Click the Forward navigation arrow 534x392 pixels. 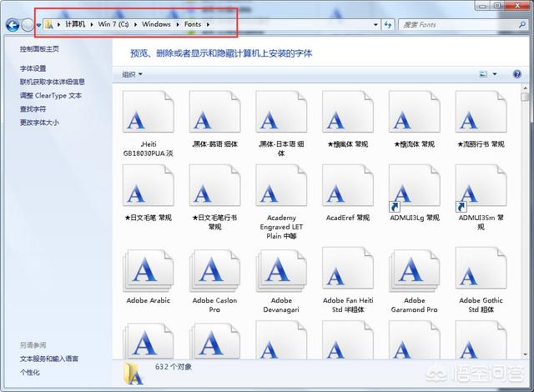coord(28,25)
